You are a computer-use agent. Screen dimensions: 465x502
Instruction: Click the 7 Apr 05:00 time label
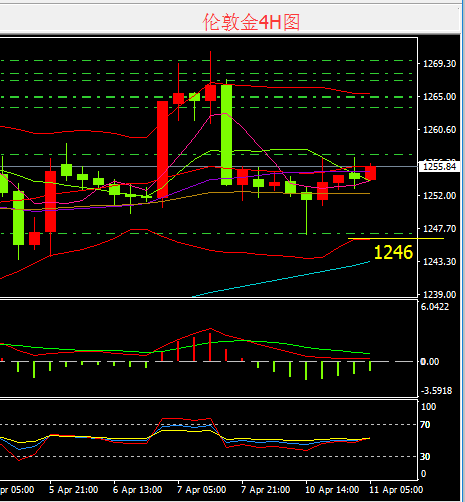coord(201,490)
